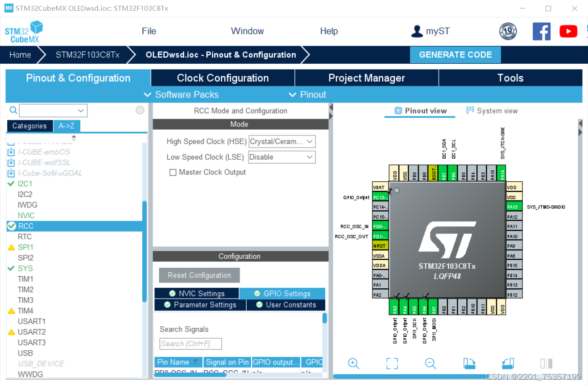Screen dimensions: 588x385
Task: Select USART1 in peripheral list
Action: [x=32, y=321]
